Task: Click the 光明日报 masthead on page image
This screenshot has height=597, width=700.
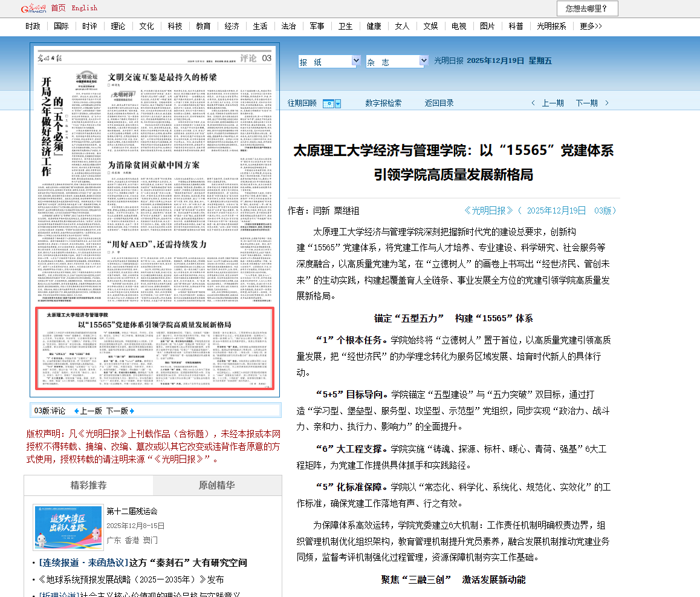Action: [x=47, y=58]
